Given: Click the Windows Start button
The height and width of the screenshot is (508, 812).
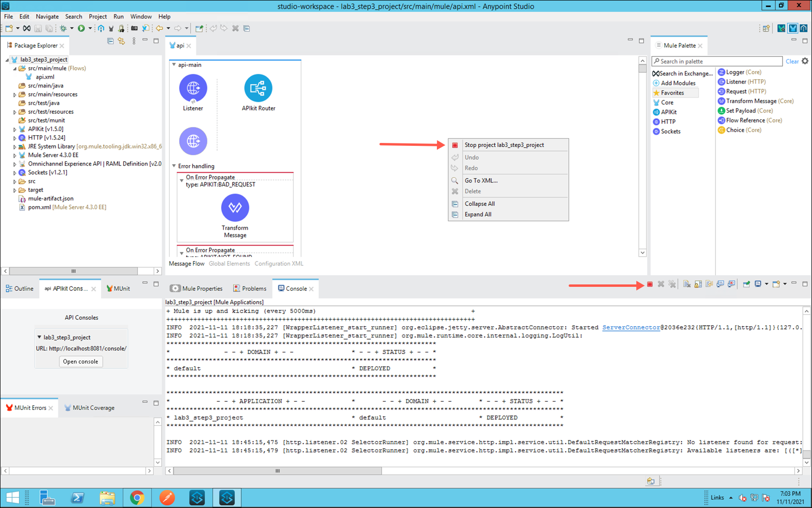Looking at the screenshot, I should [13, 497].
